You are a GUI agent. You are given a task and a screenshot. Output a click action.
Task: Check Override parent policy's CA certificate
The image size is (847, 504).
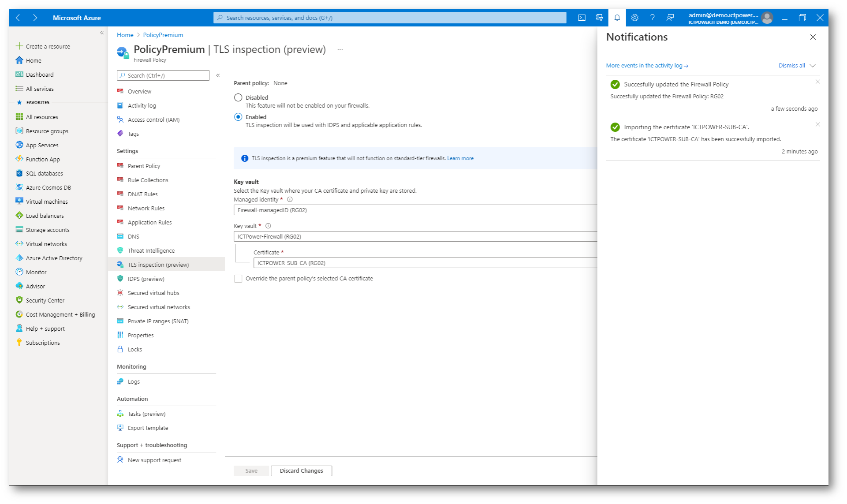point(238,279)
